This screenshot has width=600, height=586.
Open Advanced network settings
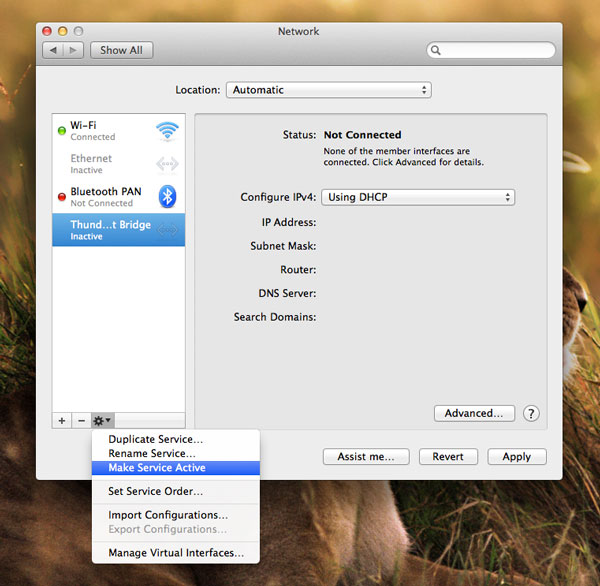pyautogui.click(x=474, y=413)
